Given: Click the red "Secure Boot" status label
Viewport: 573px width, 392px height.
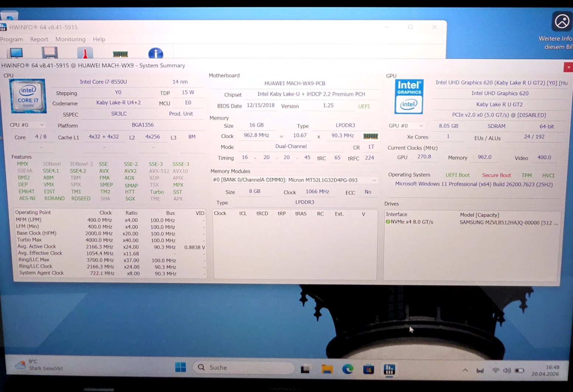Looking at the screenshot, I should [496, 176].
